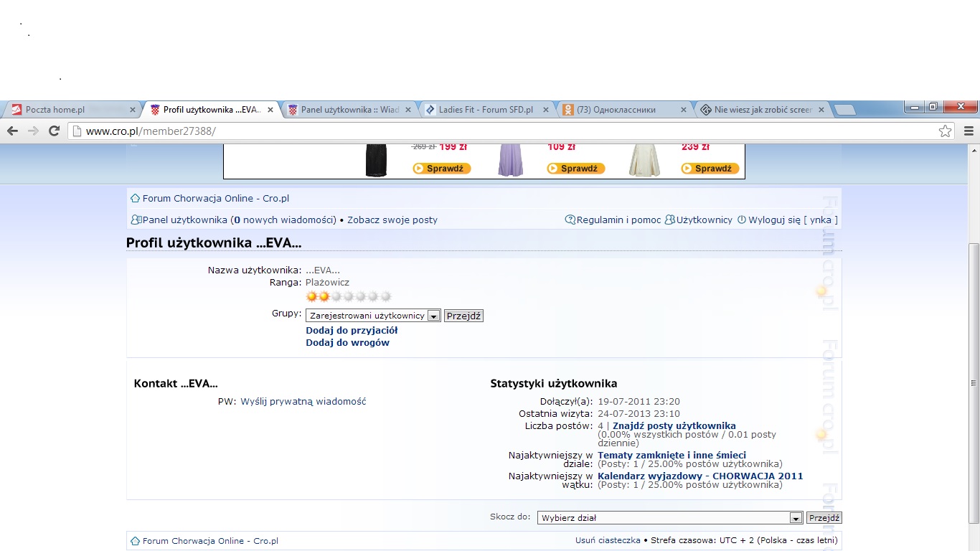
Task: Click the first Sprawdź ad button
Action: pyautogui.click(x=441, y=169)
